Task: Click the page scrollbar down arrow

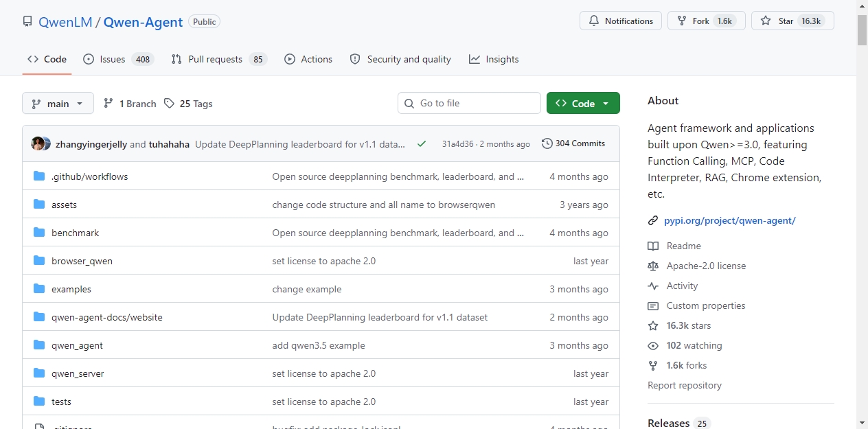Action: coord(862,422)
